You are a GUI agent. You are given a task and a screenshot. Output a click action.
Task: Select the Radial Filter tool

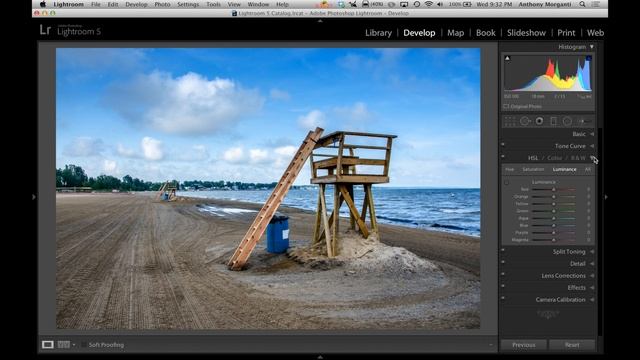pos(567,121)
